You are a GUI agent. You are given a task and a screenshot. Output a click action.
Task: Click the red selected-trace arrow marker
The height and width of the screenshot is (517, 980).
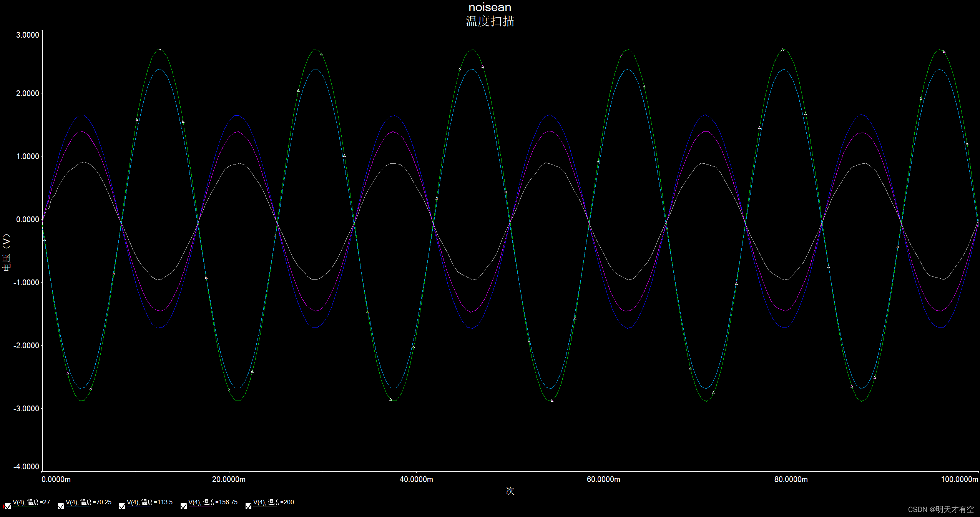pyautogui.click(x=3, y=506)
